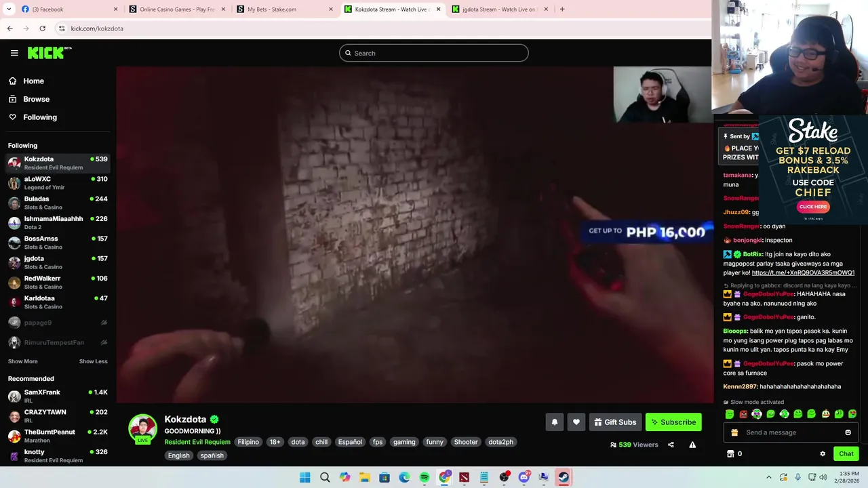
Task: Open Buladas channel in Following list
Action: click(x=58, y=203)
